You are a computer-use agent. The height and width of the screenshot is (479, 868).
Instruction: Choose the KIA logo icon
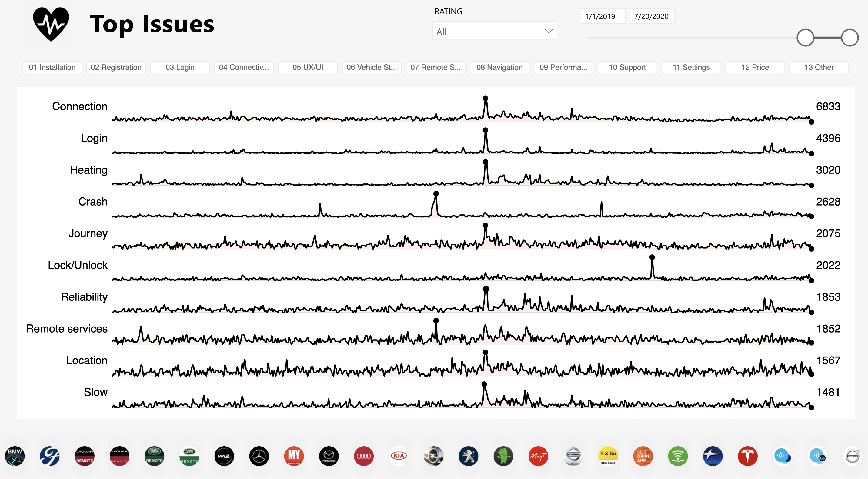pos(399,456)
